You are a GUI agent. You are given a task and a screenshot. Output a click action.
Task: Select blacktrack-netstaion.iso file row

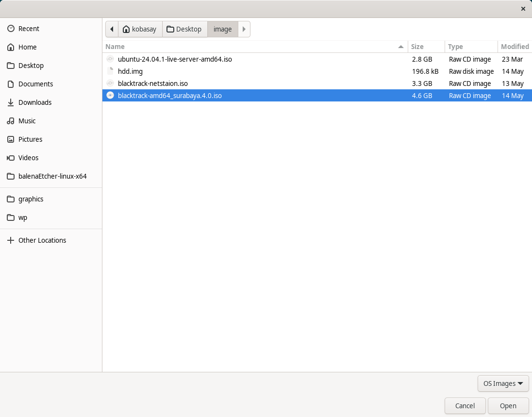[x=153, y=83]
